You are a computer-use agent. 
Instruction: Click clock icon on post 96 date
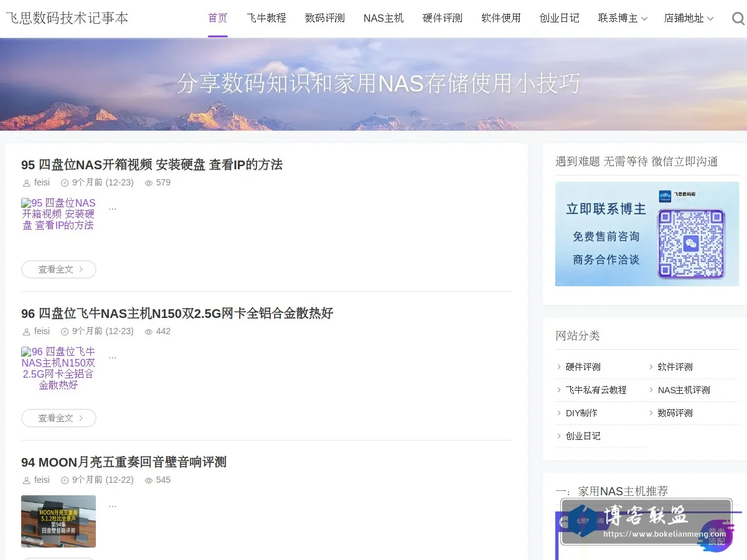65,332
